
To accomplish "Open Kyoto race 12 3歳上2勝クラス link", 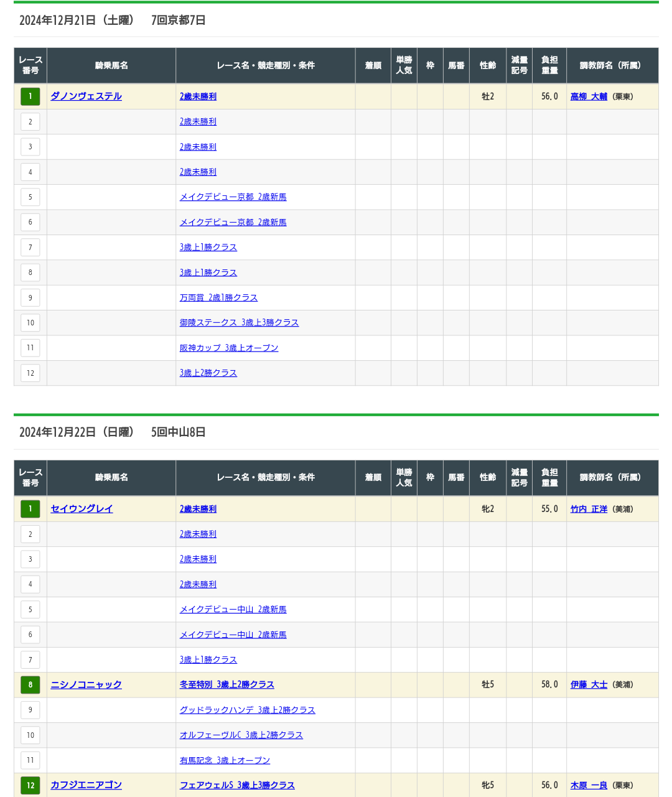I will tap(208, 373).
